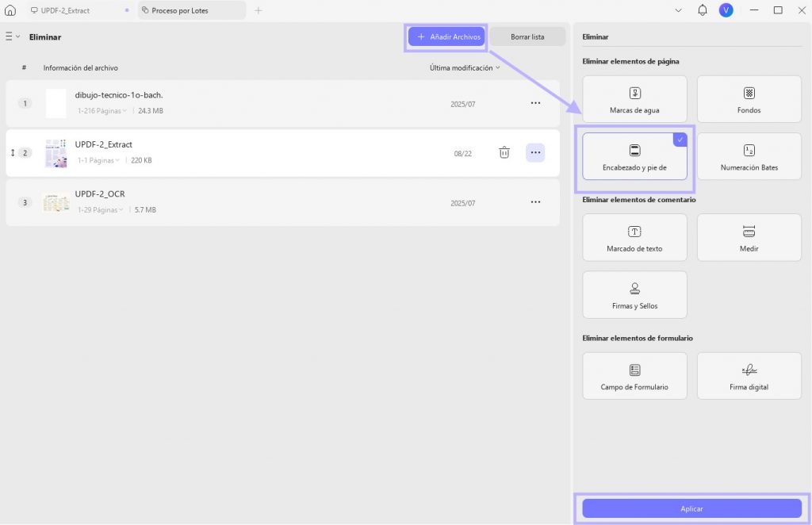Select Firma digital removal option
The image size is (812, 525).
[749, 376]
